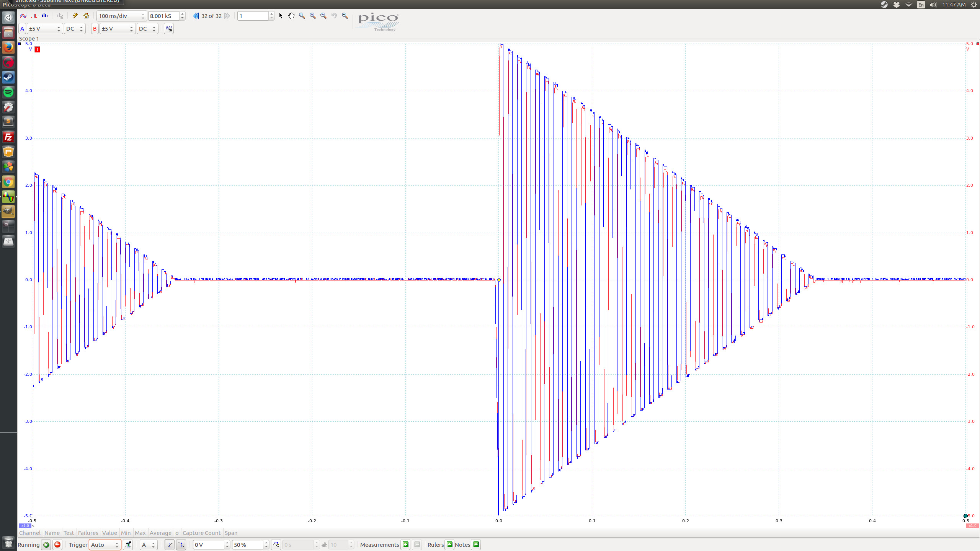Click the blue x1.0 axis scale button
The width and height of the screenshot is (980, 551).
(x=25, y=526)
